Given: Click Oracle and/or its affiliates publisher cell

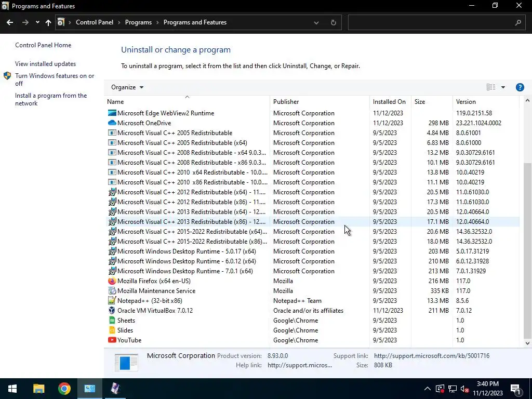Looking at the screenshot, I should [x=308, y=311].
